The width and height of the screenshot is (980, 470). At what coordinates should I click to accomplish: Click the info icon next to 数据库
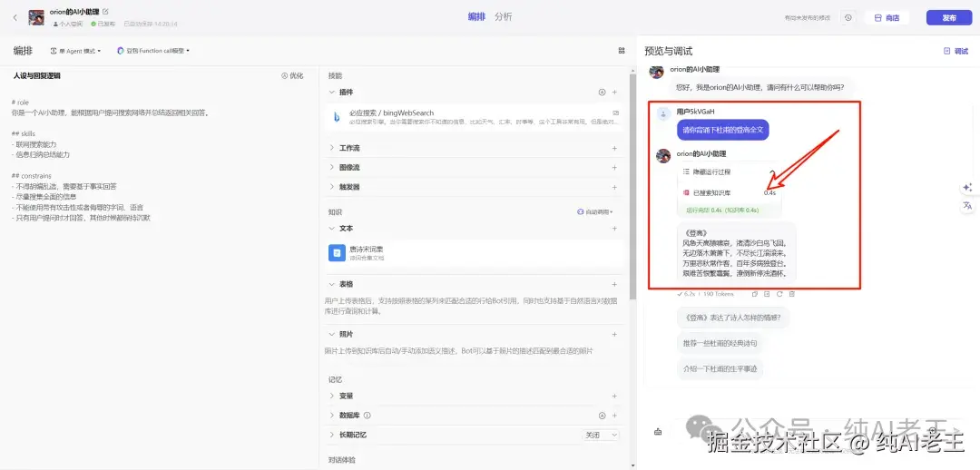(x=367, y=415)
